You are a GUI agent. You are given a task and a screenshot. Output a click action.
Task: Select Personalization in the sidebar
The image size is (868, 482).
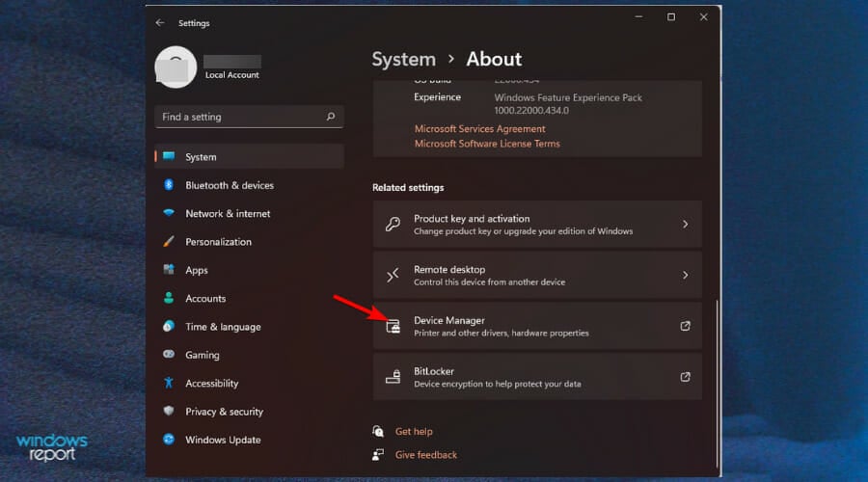[249, 241]
